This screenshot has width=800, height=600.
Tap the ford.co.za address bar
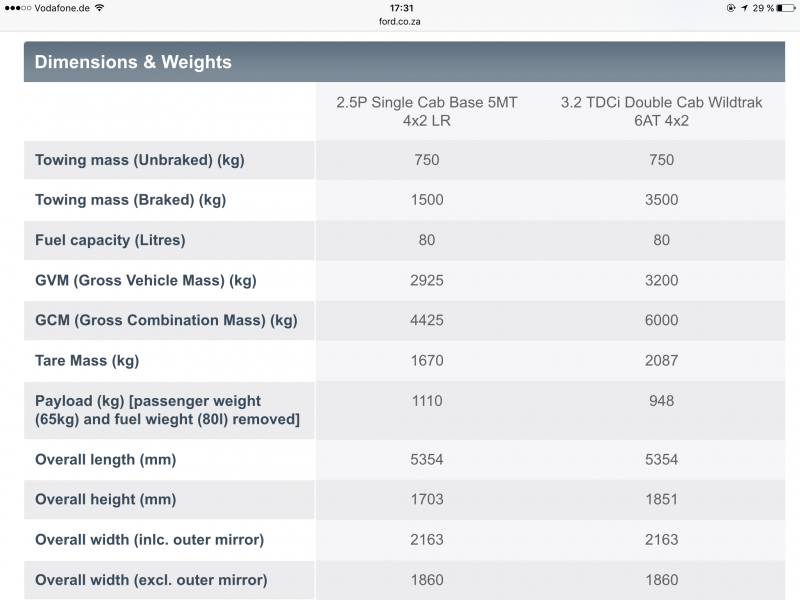tap(399, 21)
